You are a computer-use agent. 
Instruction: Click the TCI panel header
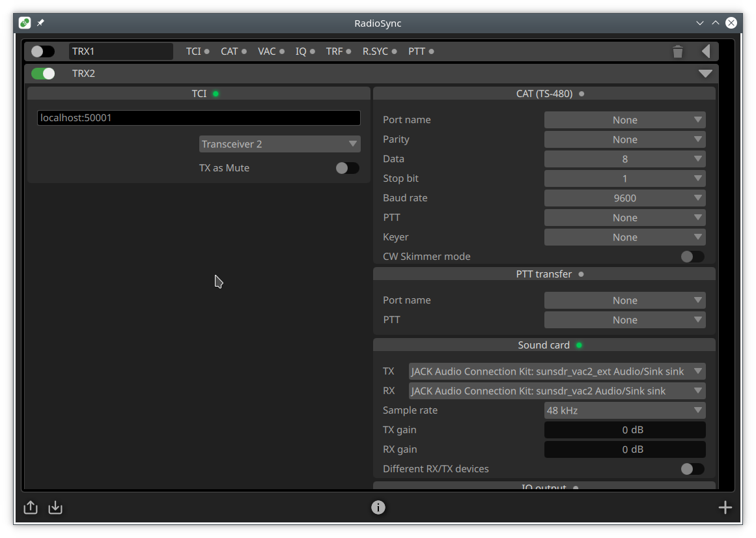(x=199, y=94)
